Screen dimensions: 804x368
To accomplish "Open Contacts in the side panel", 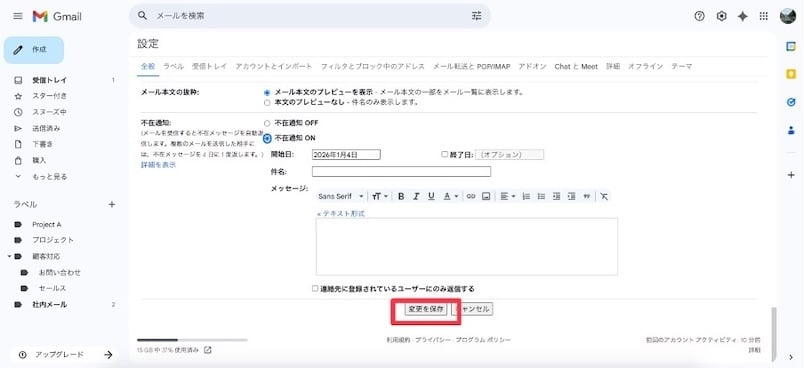I will (791, 131).
